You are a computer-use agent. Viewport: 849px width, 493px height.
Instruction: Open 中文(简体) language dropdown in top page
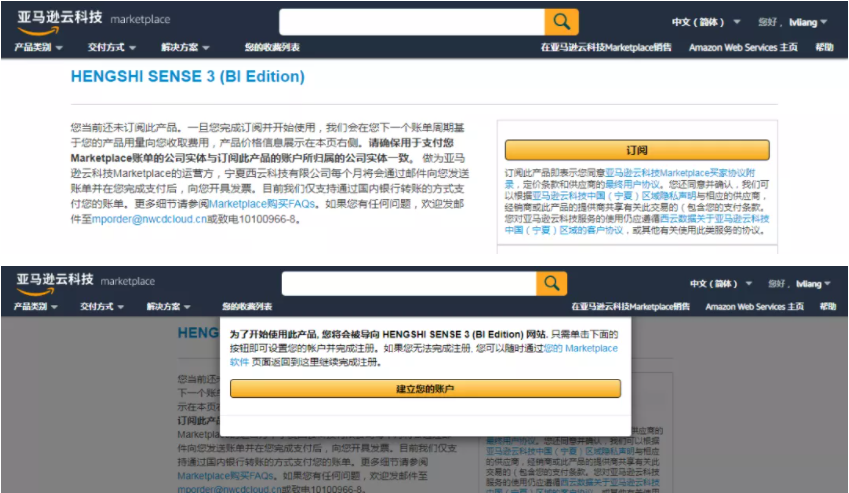click(706, 22)
